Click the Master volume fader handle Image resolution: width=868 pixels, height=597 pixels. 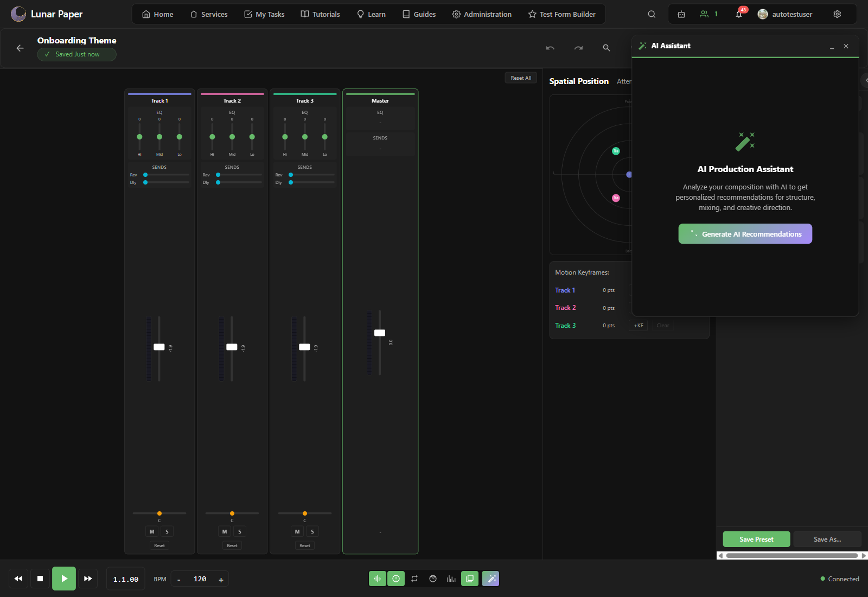(x=380, y=333)
